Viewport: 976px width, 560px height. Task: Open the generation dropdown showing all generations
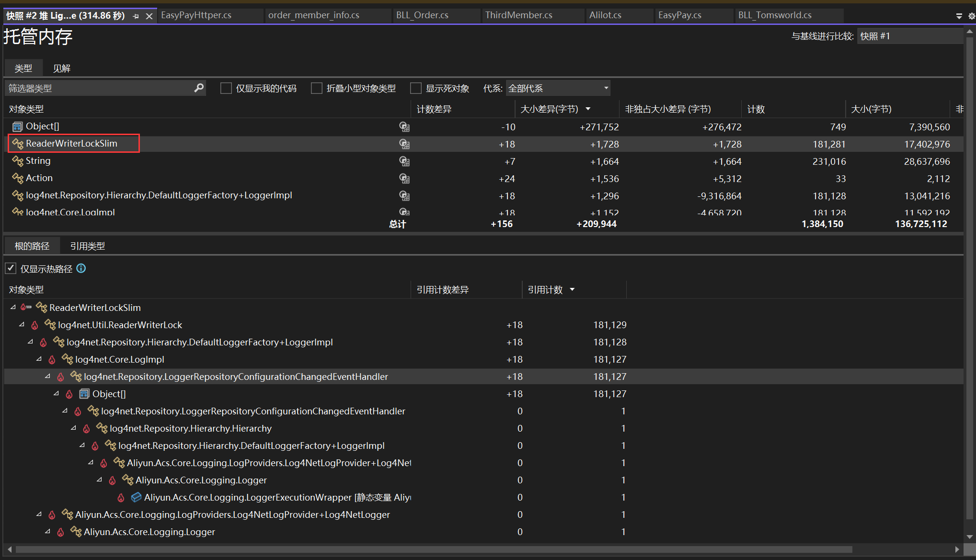(558, 88)
